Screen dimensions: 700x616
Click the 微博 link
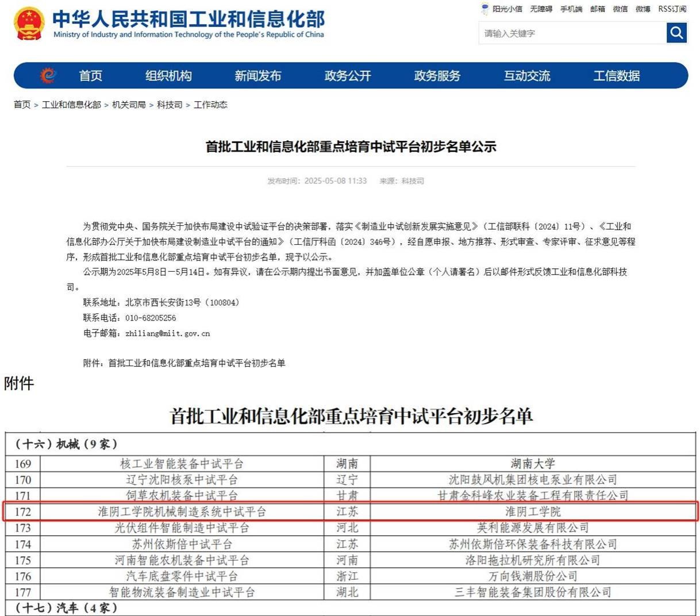tap(643, 9)
